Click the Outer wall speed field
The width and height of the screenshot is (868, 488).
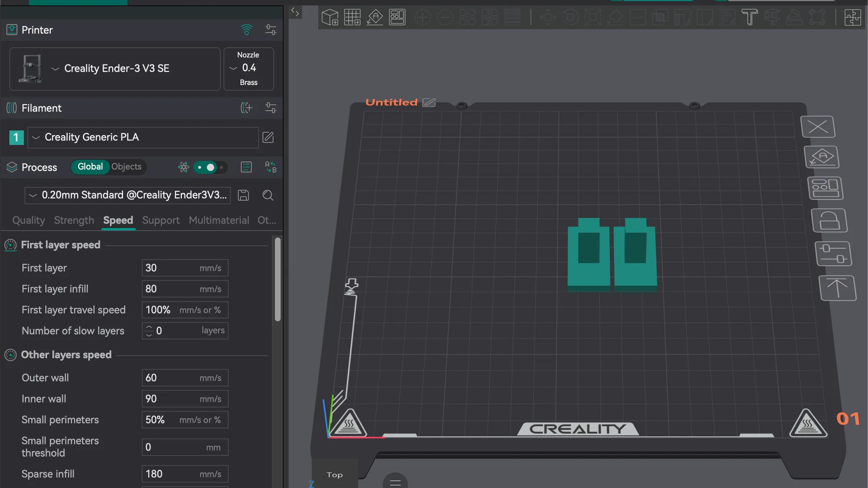tap(185, 378)
